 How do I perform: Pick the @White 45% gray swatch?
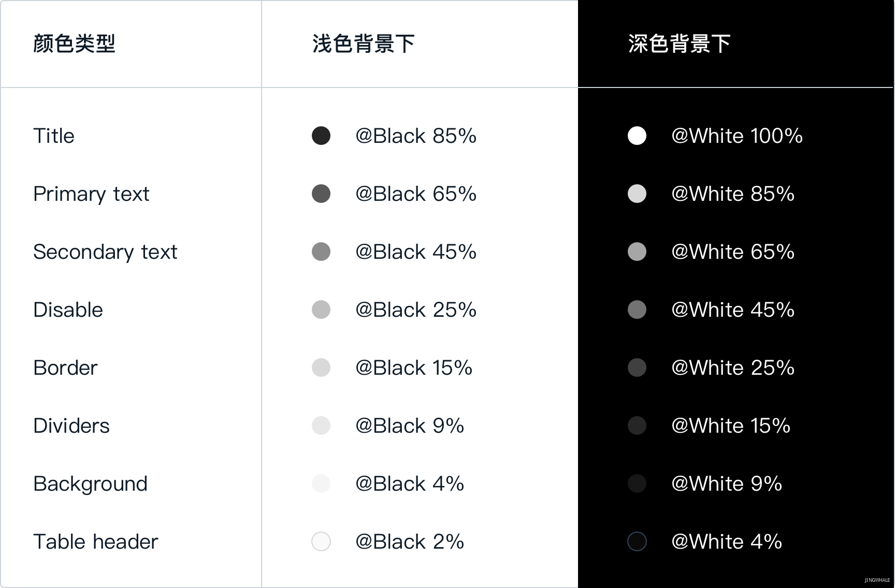[x=637, y=310]
